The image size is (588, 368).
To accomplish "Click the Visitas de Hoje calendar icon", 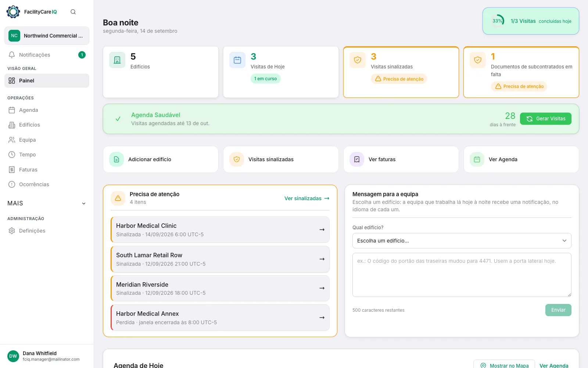I will pos(237,60).
